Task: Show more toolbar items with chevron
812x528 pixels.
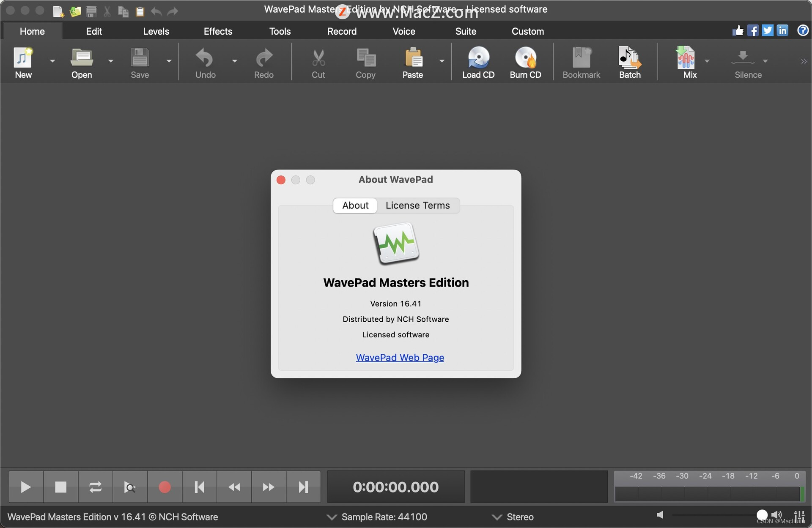Action: 804,61
